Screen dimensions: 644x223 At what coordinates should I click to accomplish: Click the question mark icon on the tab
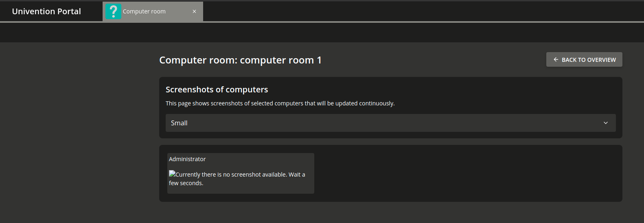point(113,11)
